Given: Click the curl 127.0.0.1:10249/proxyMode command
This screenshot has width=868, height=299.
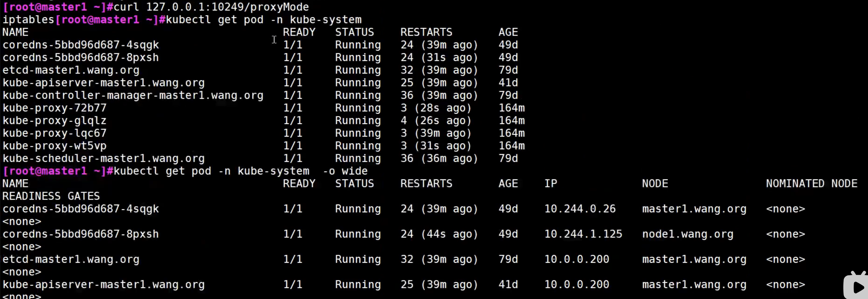Looking at the screenshot, I should coord(211,7).
